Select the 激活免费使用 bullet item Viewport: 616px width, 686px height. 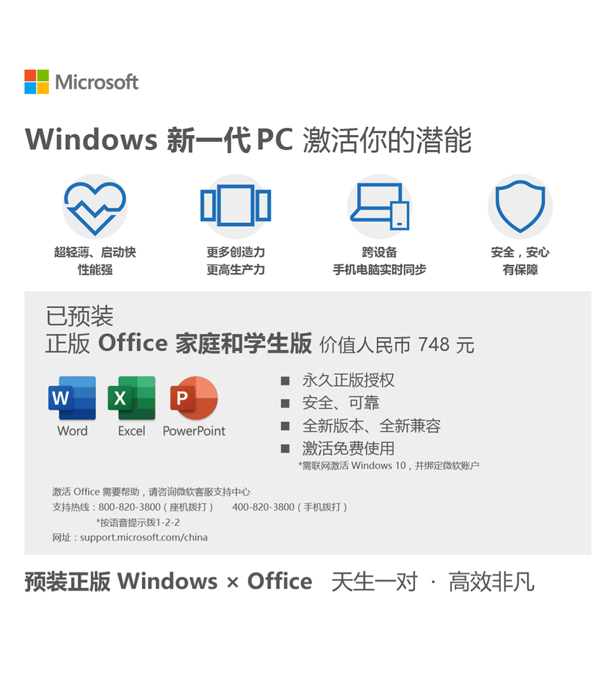tap(348, 448)
